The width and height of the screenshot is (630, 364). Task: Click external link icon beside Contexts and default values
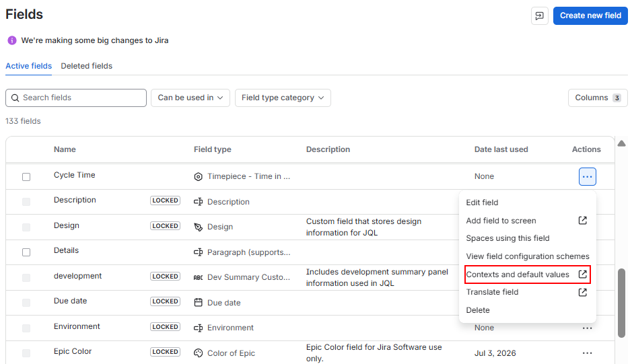click(583, 274)
